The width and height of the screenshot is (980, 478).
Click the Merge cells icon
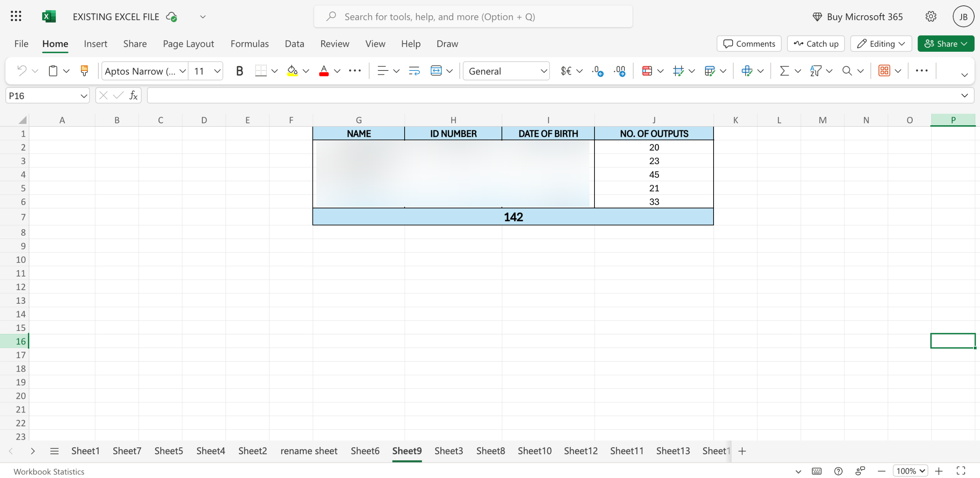(x=436, y=71)
